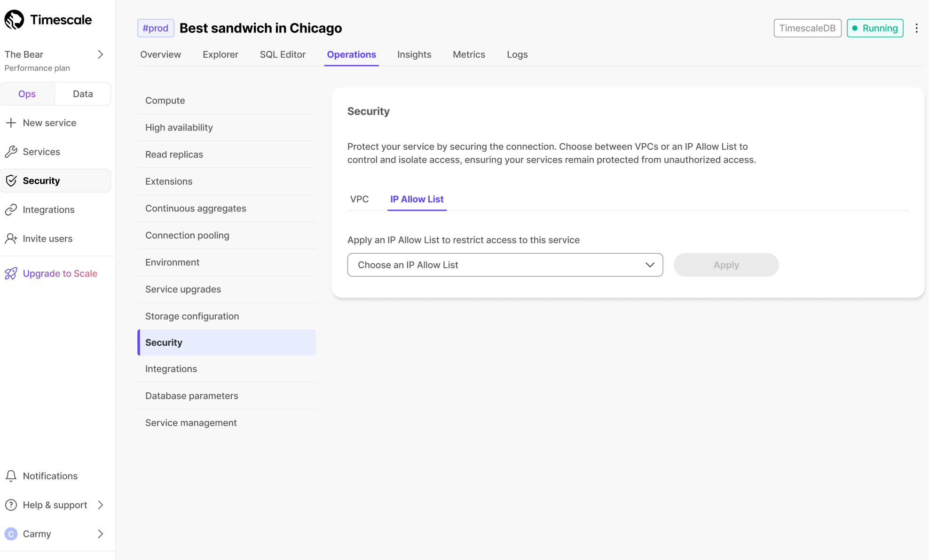Image resolution: width=929 pixels, height=560 pixels.
Task: Select the IP Allow List tab
Action: 417,199
